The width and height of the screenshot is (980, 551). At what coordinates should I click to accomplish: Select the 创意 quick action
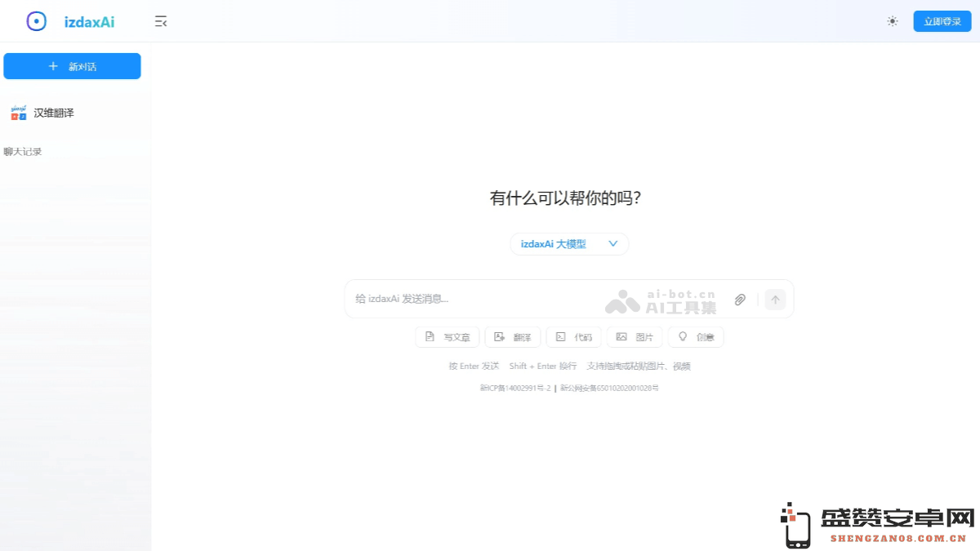point(696,337)
